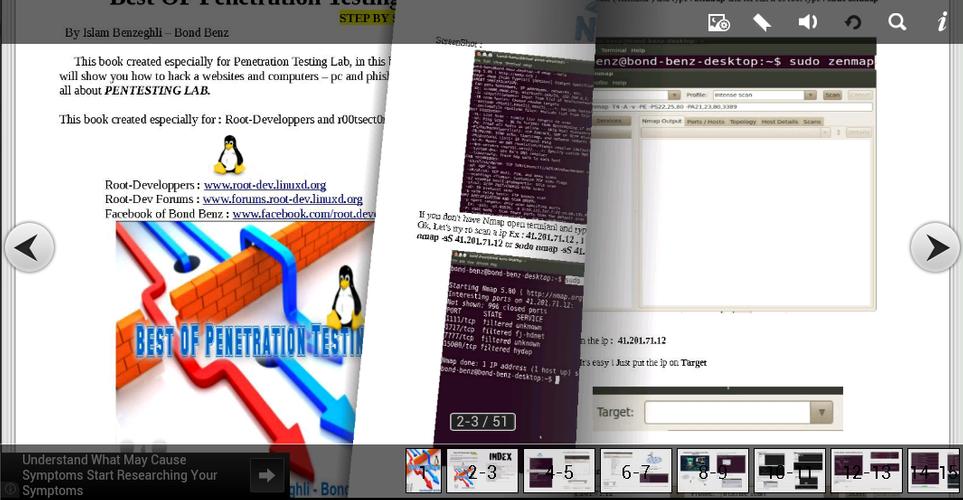
Task: Open the background image settings icon
Action: tap(718, 22)
